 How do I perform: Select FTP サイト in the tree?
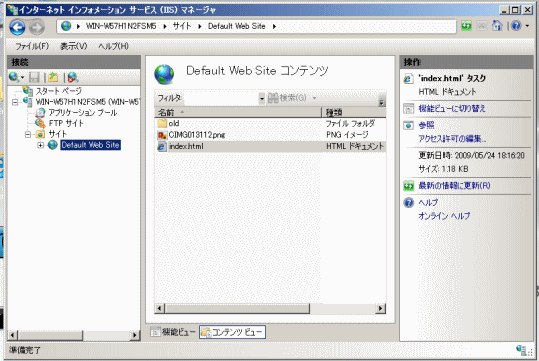coord(66,123)
